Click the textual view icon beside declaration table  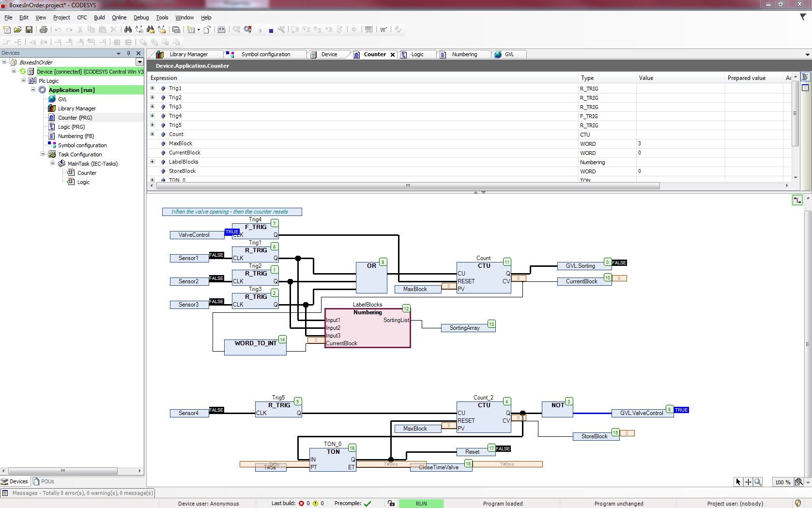[805, 77]
